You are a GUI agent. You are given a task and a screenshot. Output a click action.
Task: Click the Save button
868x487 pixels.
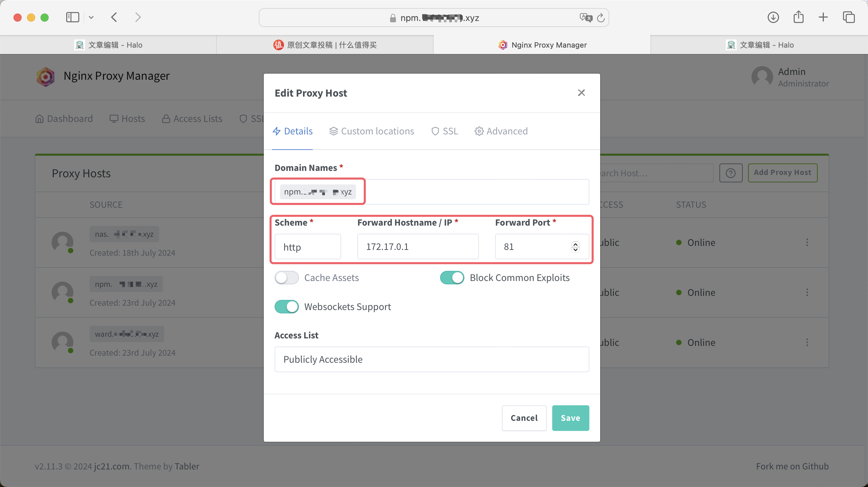click(570, 418)
